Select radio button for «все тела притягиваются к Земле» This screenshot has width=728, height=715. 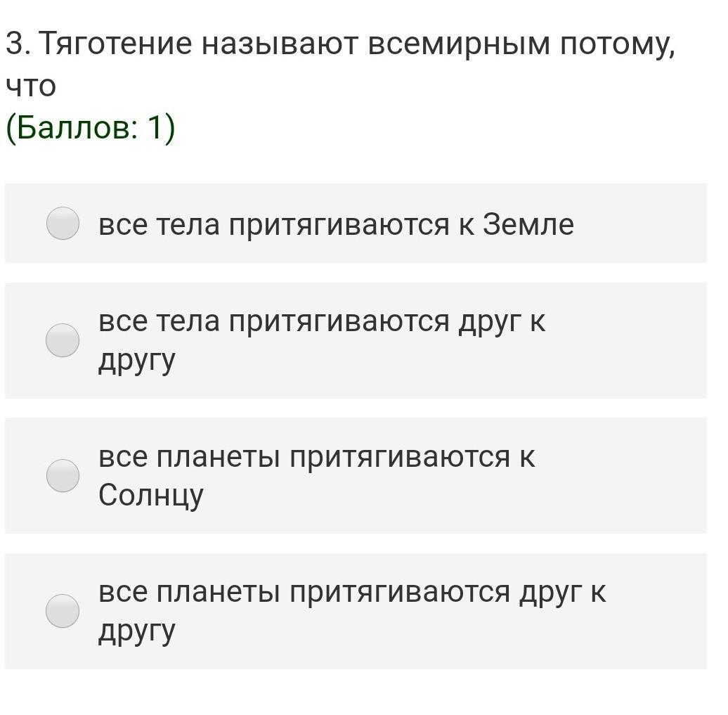(x=63, y=224)
